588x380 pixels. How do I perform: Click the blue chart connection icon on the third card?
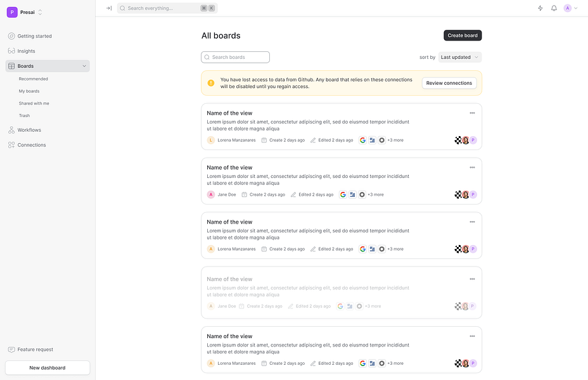click(x=373, y=249)
